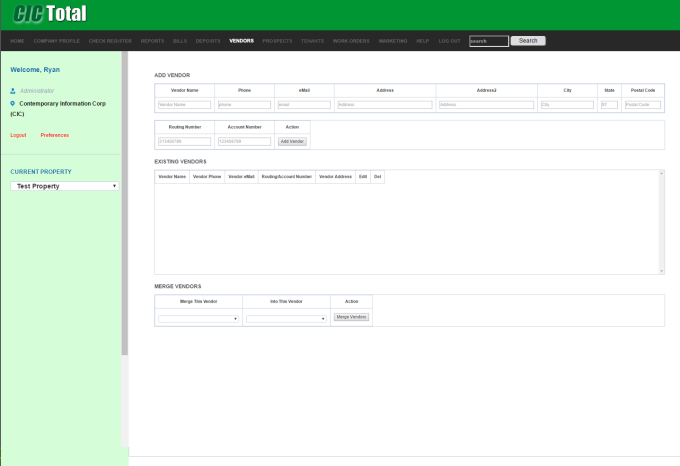Click the Vendor Phone column header
Viewport: 680px width, 466px height.
(207, 177)
